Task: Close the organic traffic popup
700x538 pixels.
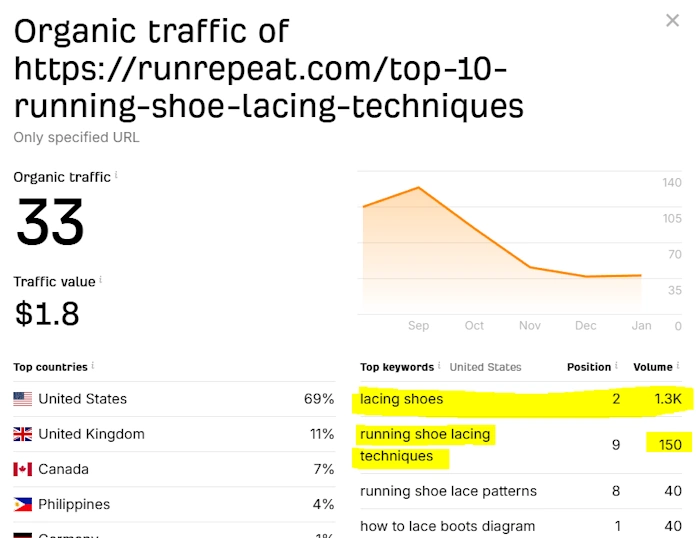Action: click(673, 21)
